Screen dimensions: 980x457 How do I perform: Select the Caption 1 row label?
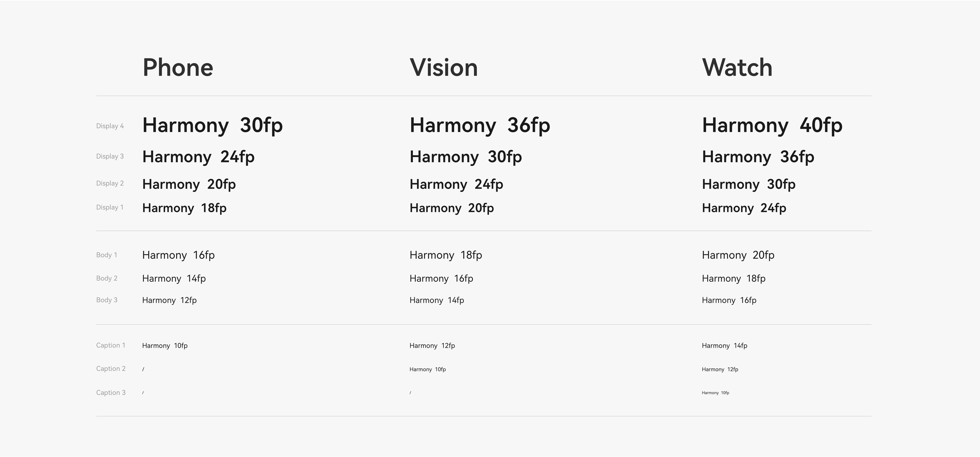(x=111, y=345)
